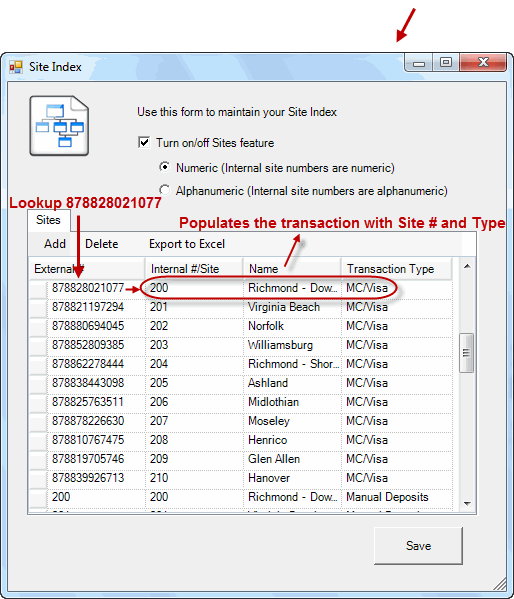Screen dimensions: 514x599
Task: Click the Midlothian name cell
Action: click(292, 403)
